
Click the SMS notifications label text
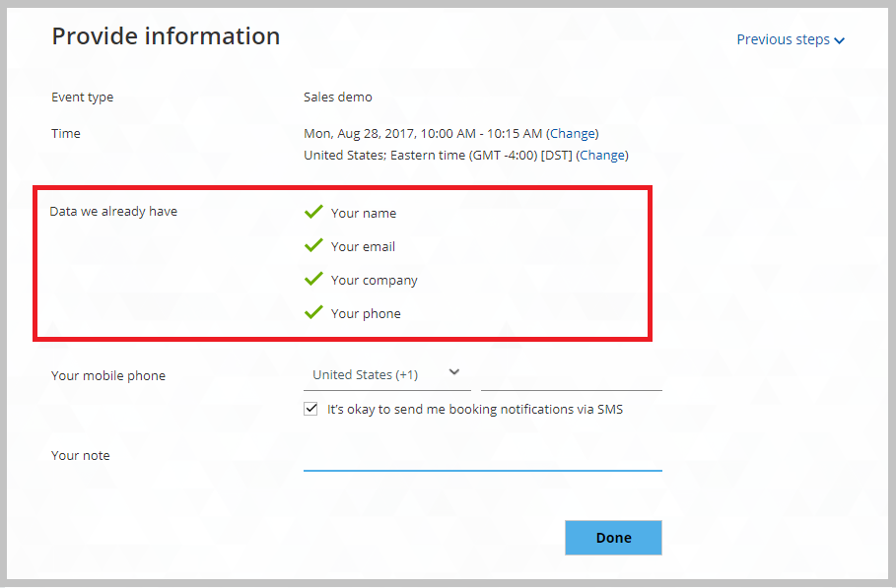click(x=475, y=410)
